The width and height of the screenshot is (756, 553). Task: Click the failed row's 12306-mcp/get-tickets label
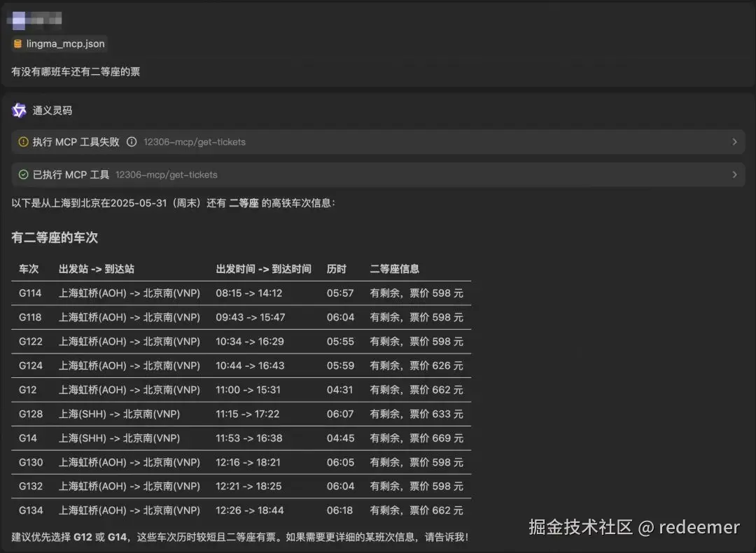click(195, 142)
